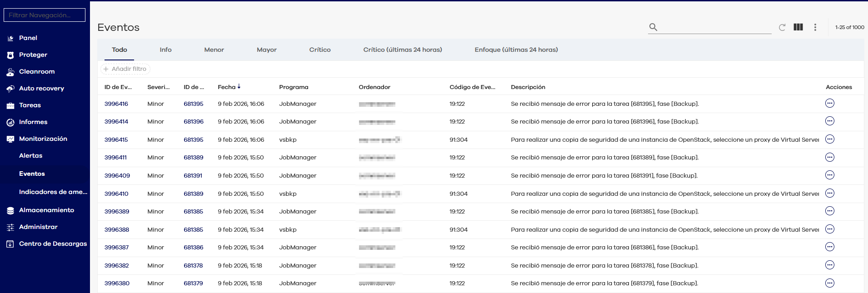Viewport: 868px width, 293px height.
Task: Click the search magnifier icon
Action: coord(653,27)
